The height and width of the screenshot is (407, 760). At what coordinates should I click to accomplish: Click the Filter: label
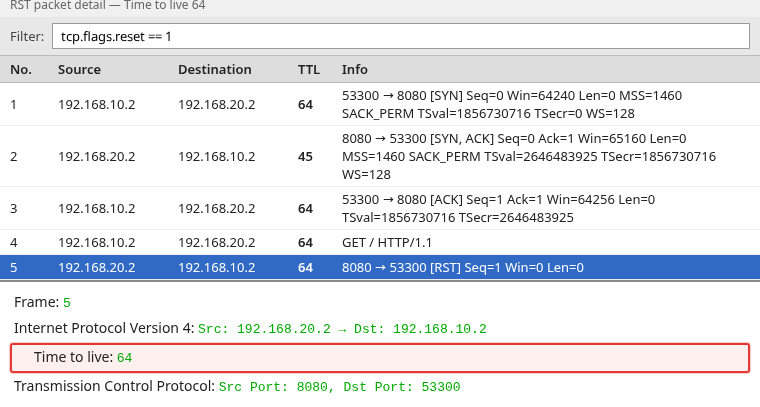tap(27, 36)
